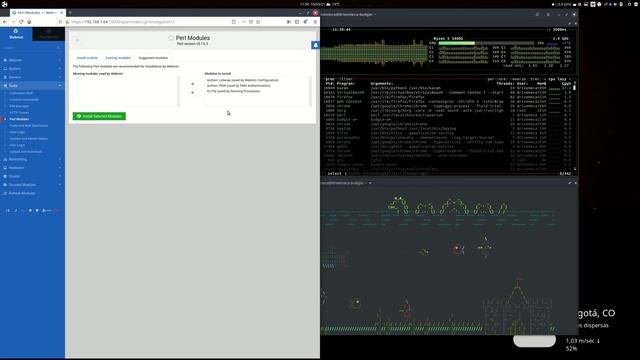
Task: Expand the Cluster sidebar category
Action: tap(32, 176)
